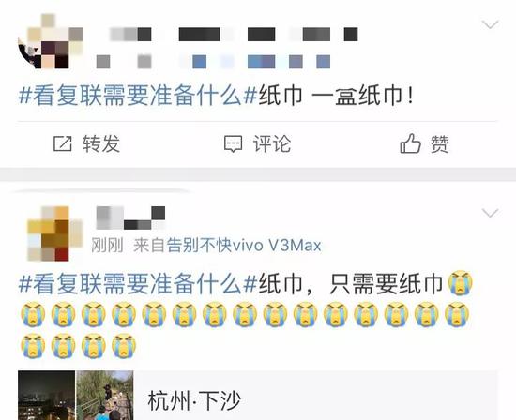Open the second post's blurred username
The image size is (516, 420).
pyautogui.click(x=130, y=217)
